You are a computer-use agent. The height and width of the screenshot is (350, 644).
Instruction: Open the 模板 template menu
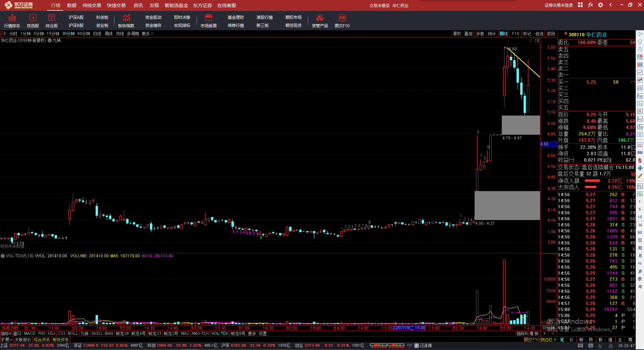[x=534, y=334]
